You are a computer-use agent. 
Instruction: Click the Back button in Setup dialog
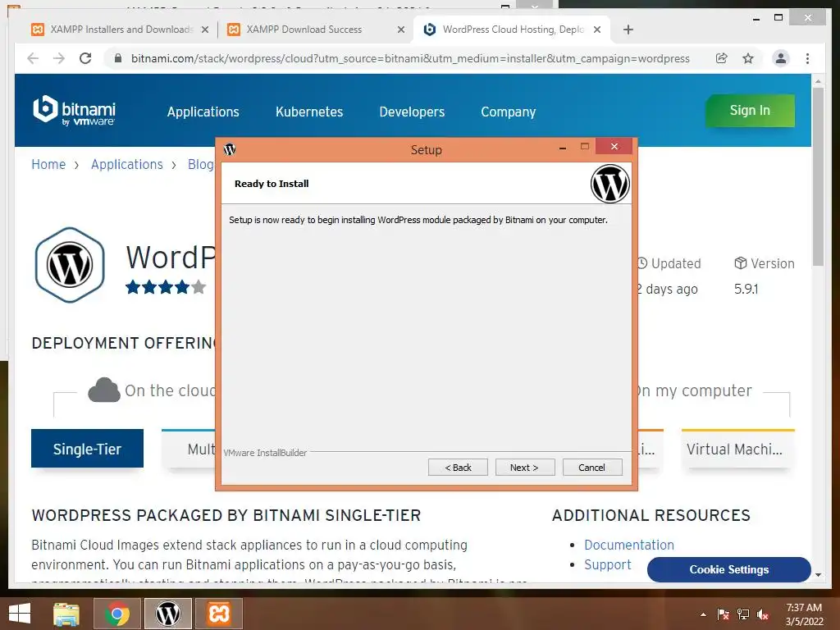tap(458, 467)
